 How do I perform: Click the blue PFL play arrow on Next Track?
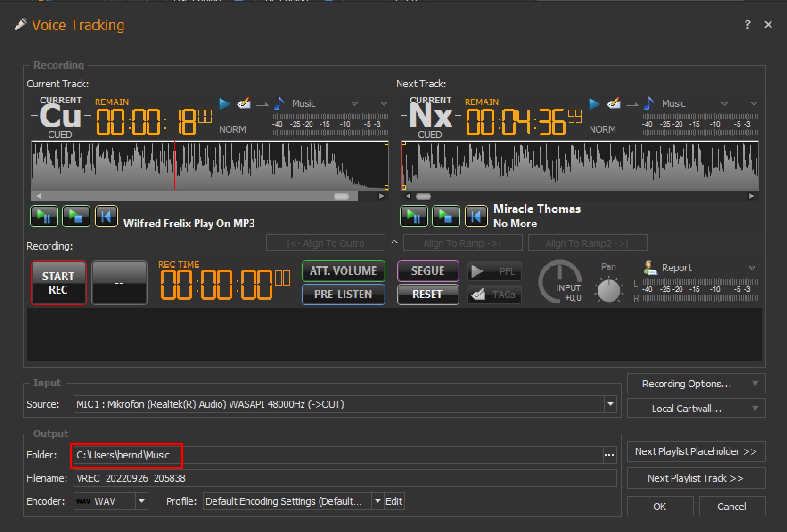tap(594, 104)
